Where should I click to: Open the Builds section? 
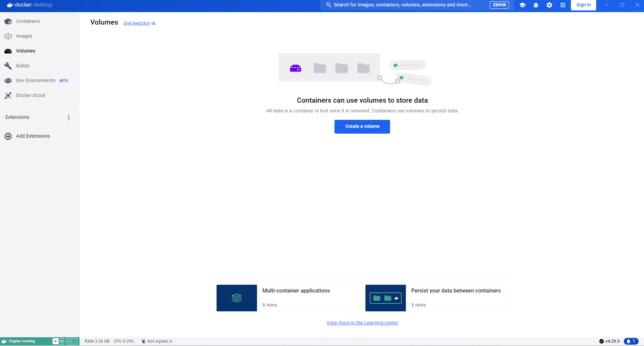click(x=23, y=66)
